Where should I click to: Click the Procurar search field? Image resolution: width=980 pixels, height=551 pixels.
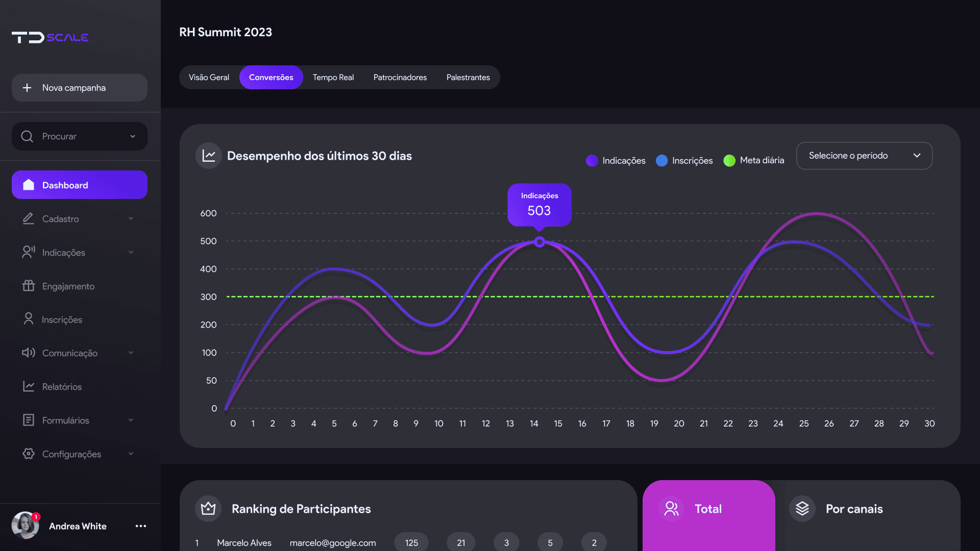click(x=77, y=136)
